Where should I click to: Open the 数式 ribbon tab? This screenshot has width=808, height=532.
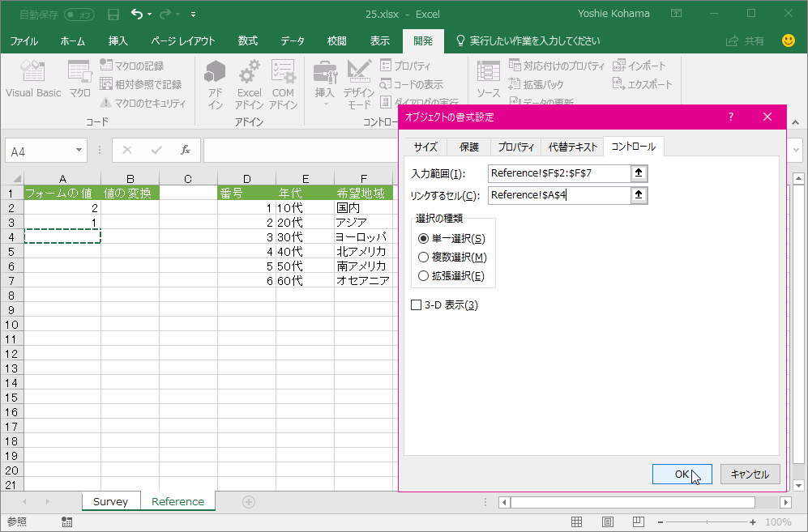(x=248, y=40)
